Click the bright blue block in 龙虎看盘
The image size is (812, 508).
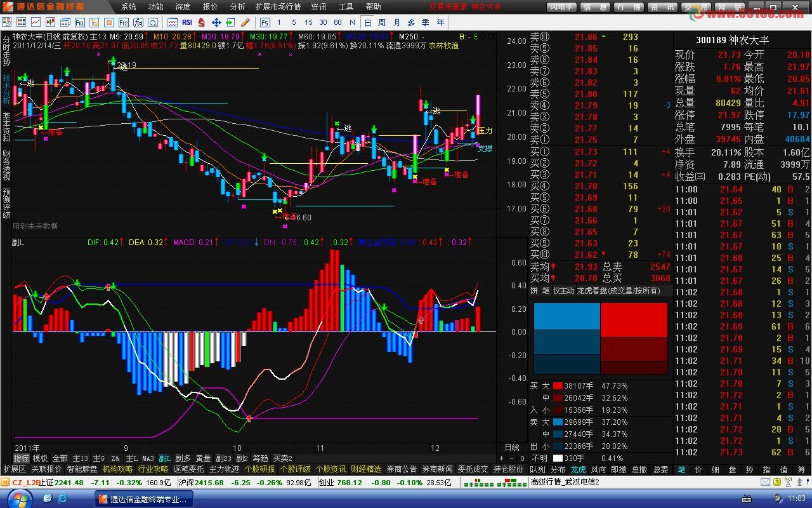click(x=567, y=316)
